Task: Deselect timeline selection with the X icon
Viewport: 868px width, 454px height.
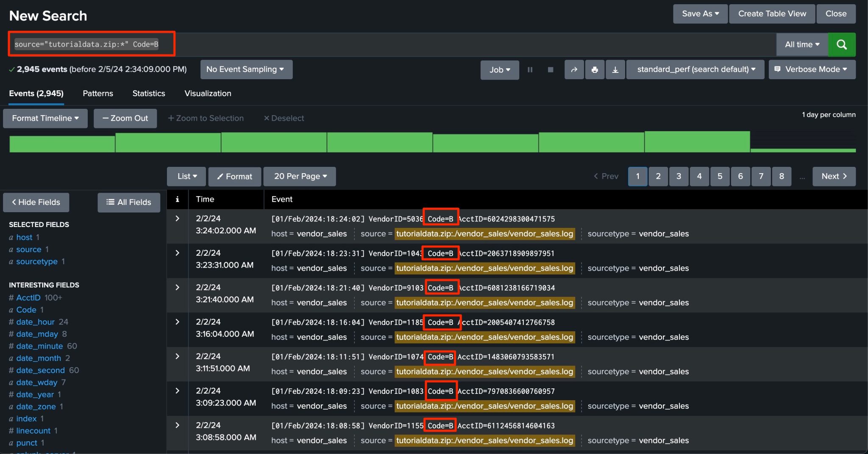Action: [283, 118]
